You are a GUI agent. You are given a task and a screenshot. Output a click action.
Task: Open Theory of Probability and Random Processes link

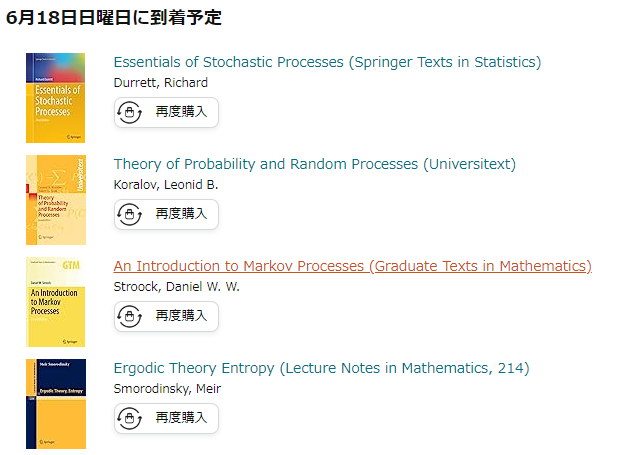pos(314,164)
